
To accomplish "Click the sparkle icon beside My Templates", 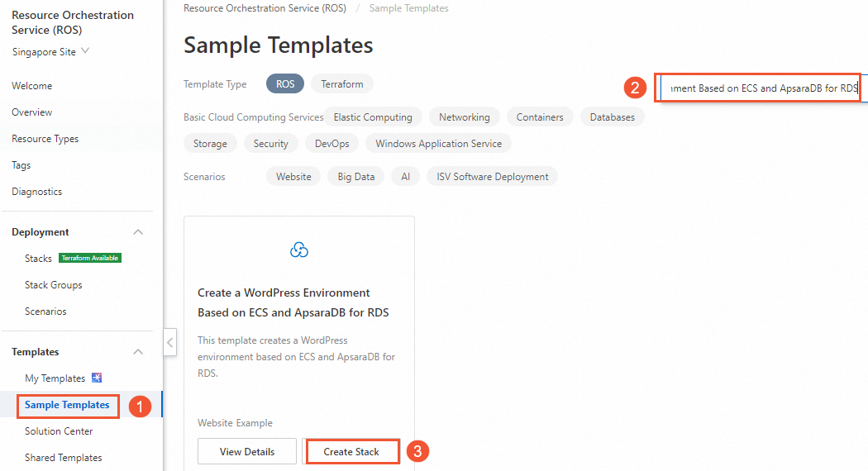I will point(97,378).
